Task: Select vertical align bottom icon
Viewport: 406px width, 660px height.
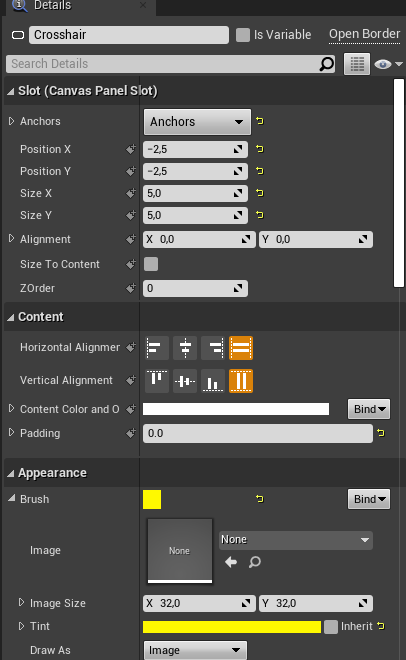Action: pos(213,381)
